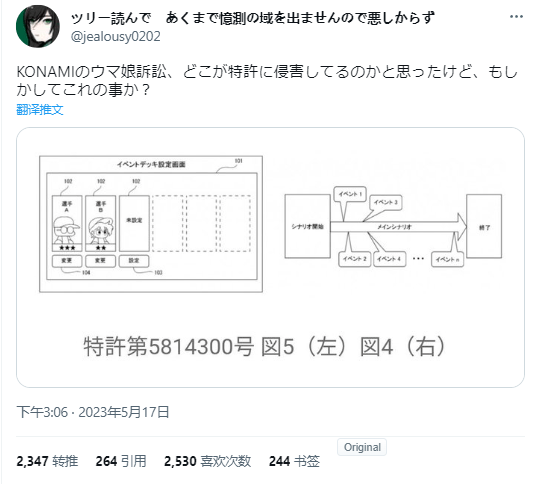Image resolution: width=535 pixels, height=484 pixels.
Task: Open the patent diagram image
Action: pyautogui.click(x=270, y=258)
